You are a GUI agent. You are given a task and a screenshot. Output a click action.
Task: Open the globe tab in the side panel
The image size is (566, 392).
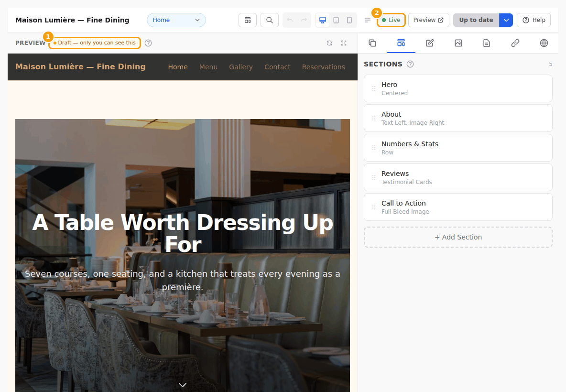(544, 43)
